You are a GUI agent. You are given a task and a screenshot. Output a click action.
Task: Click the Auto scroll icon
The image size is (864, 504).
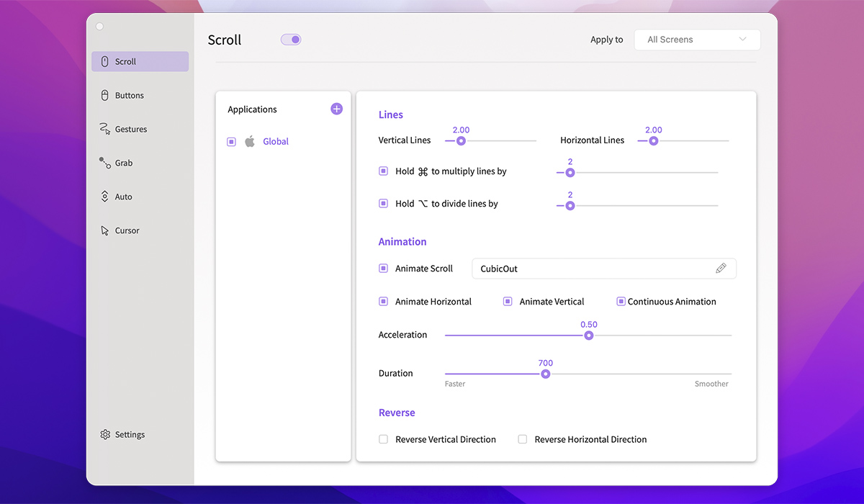(x=105, y=197)
